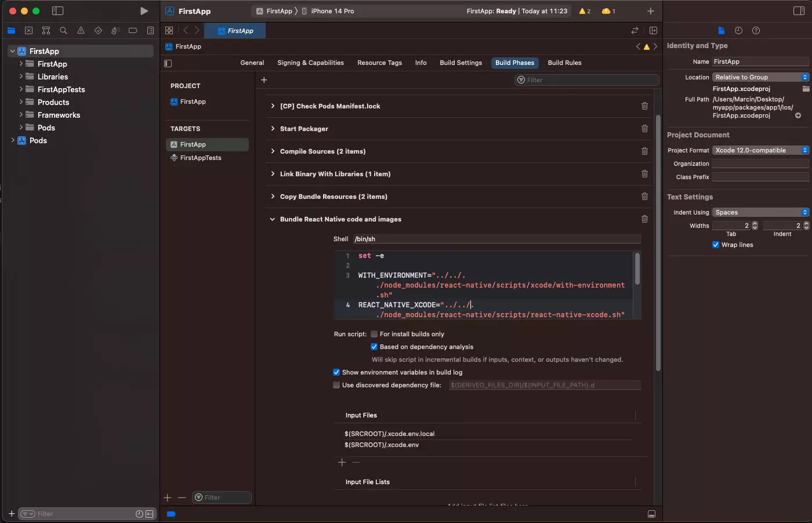Enable 'Use discovered dependency file'
812x523 pixels.
(336, 385)
